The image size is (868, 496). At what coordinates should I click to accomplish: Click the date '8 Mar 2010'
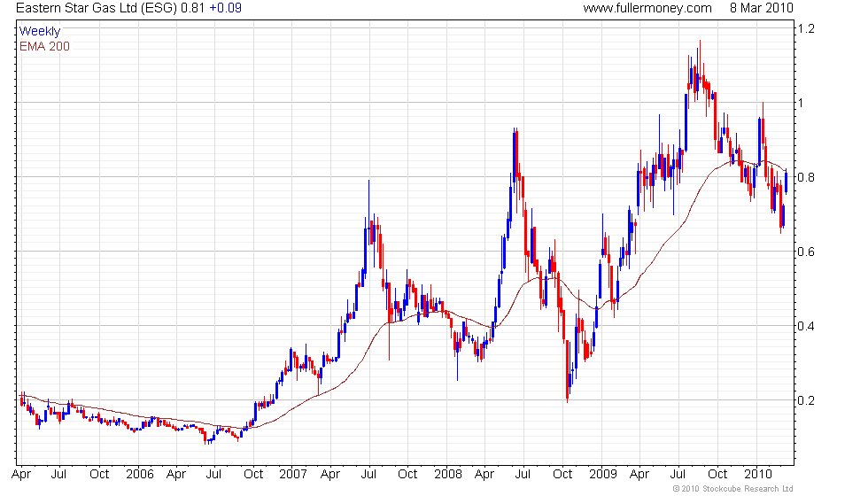click(x=761, y=8)
